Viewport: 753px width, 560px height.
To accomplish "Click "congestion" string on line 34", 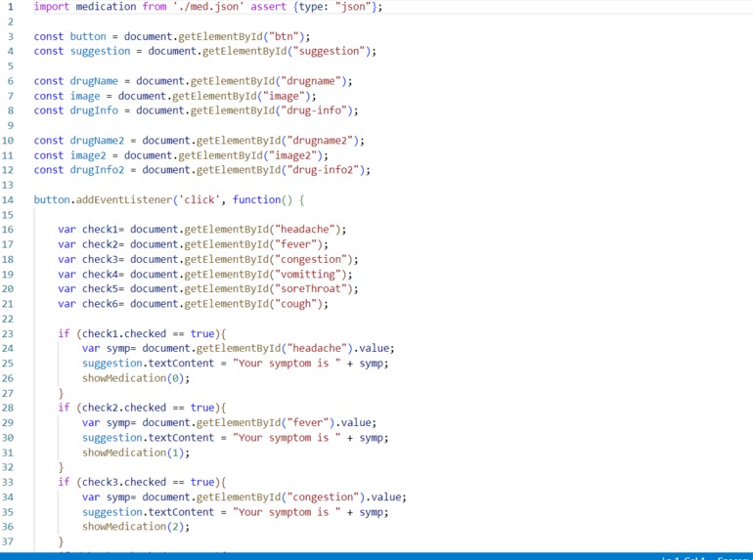I will [x=323, y=496].
